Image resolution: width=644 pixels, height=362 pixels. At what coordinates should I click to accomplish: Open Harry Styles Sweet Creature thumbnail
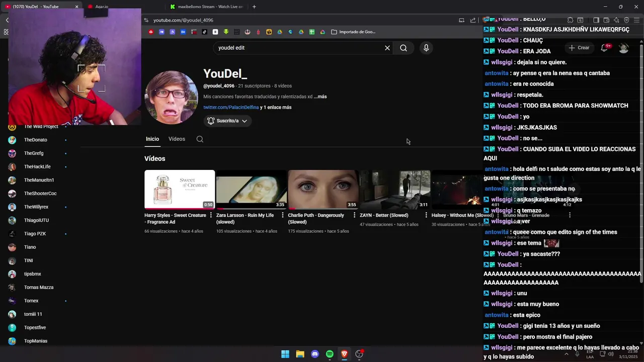tap(180, 189)
